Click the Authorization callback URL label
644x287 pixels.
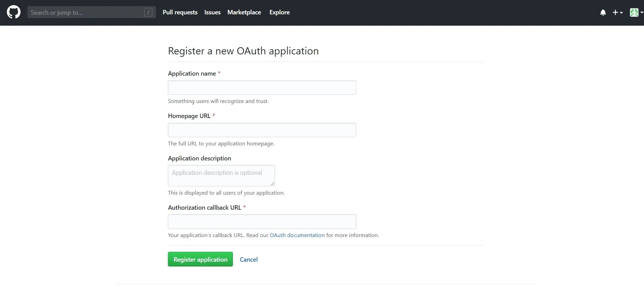(x=205, y=208)
